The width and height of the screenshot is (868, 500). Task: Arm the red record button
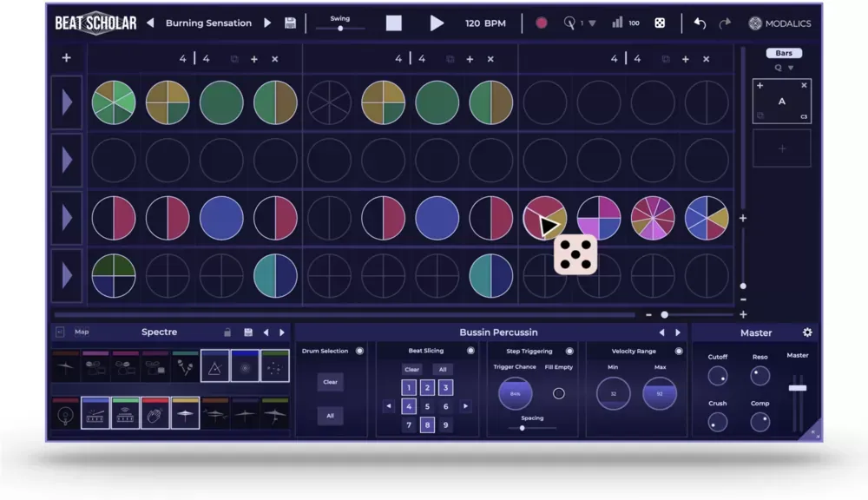click(542, 23)
